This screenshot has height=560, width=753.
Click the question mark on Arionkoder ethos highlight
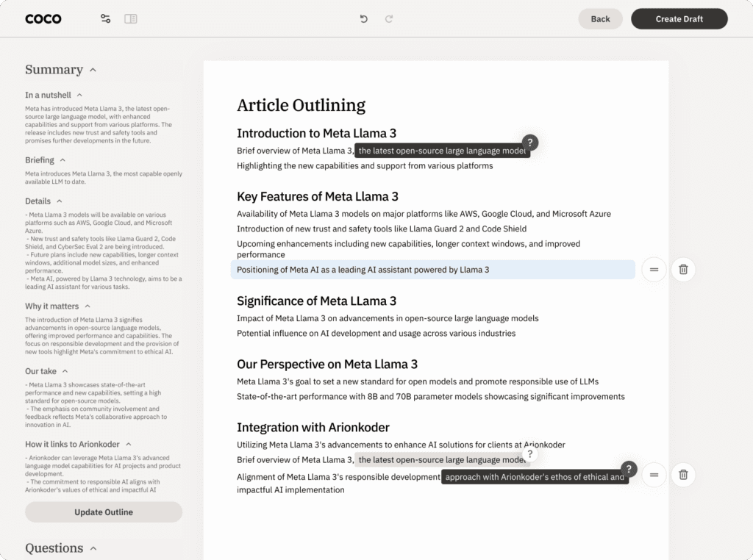click(629, 470)
